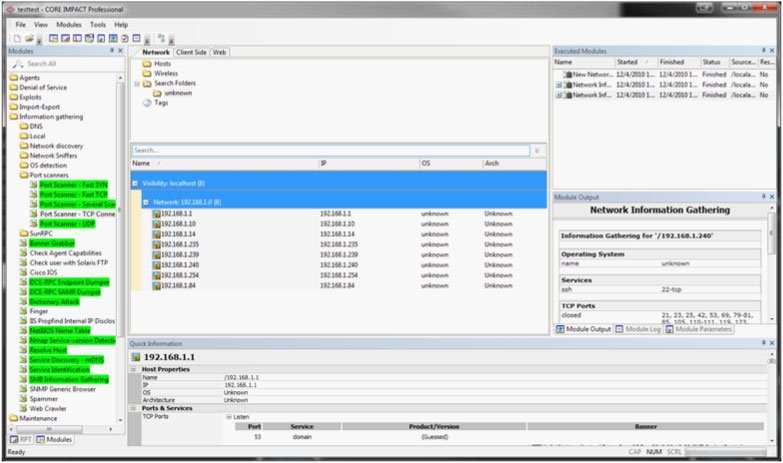The image size is (783, 463).
Task: Select the Port Scanner - UDP module
Action: 67,224
